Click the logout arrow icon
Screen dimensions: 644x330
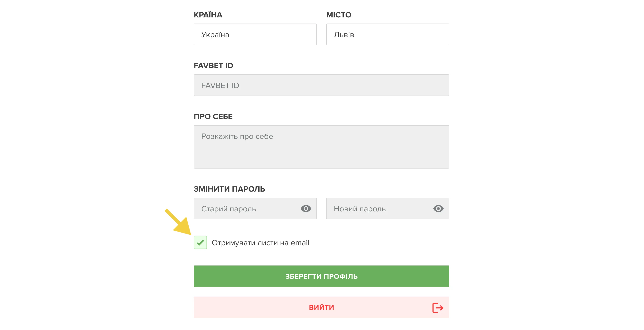(x=438, y=308)
